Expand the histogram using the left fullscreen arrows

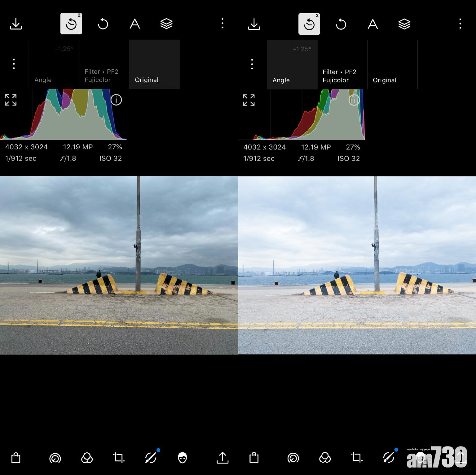pos(11,100)
